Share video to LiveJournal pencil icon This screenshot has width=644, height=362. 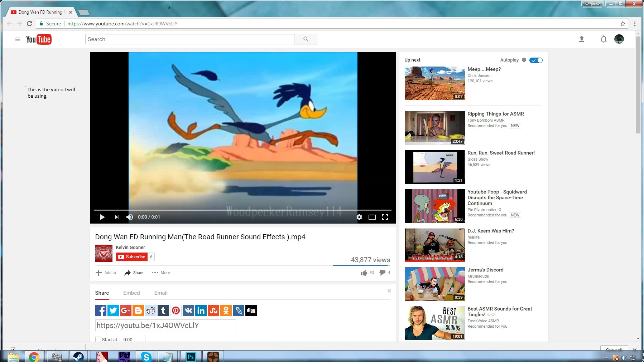click(x=239, y=310)
